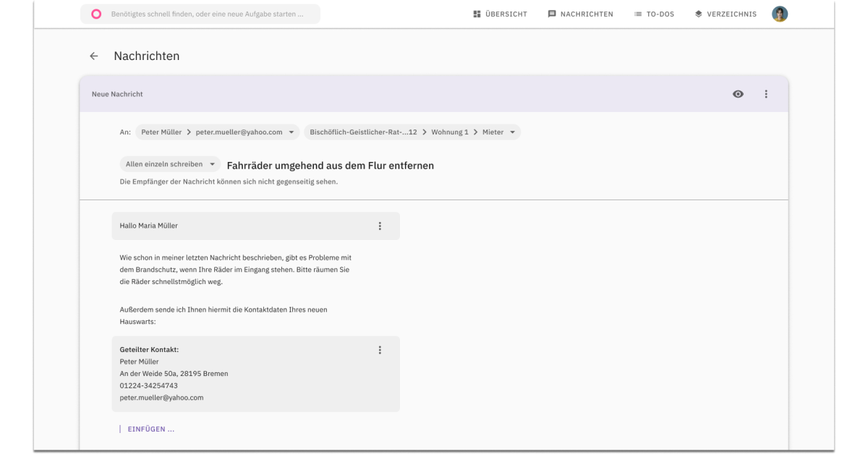Open the 'Allen einzeln schreiben' dropdown
868x454 pixels.
pyautogui.click(x=171, y=165)
